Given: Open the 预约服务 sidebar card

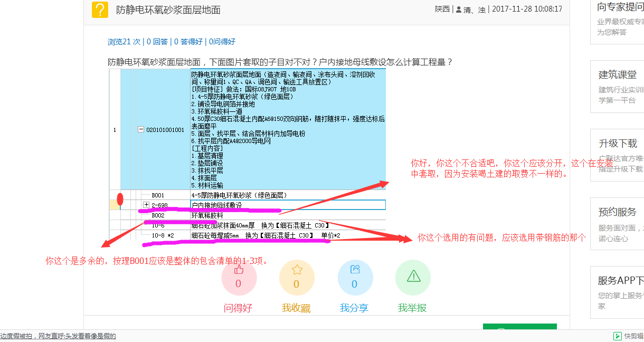Looking at the screenshot, I should 617,224.
